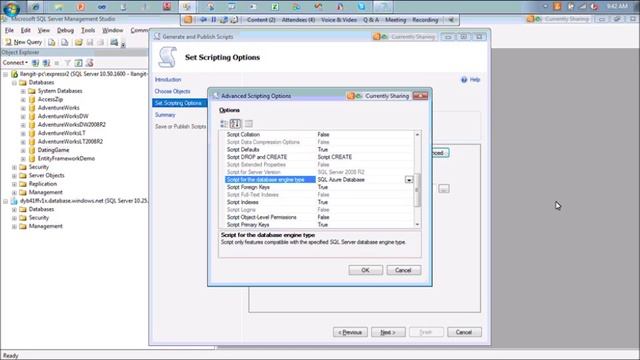This screenshot has height=360, width=640.
Task: Select the Script Foreign Keys row
Action: click(319, 187)
